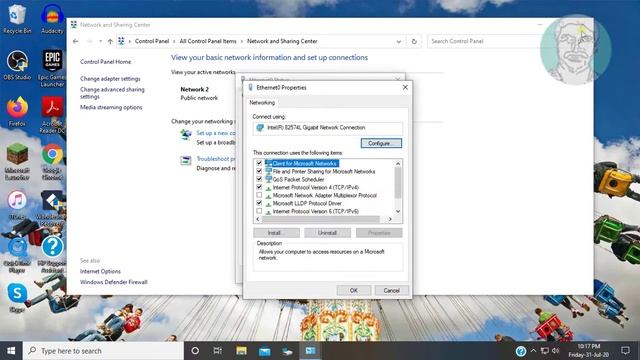Uncheck Microsoft LLDP Protocol Driver

259,203
